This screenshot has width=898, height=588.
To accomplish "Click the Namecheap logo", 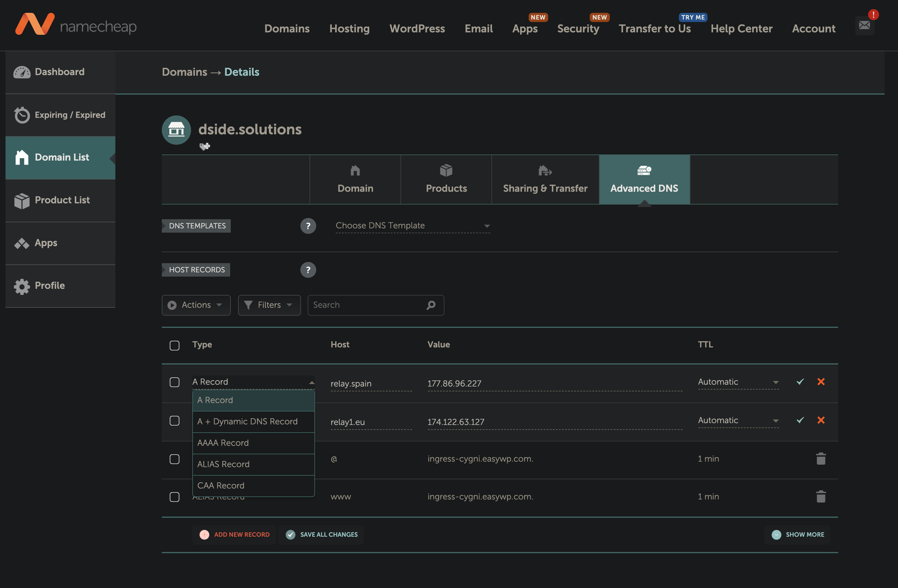I will (76, 24).
